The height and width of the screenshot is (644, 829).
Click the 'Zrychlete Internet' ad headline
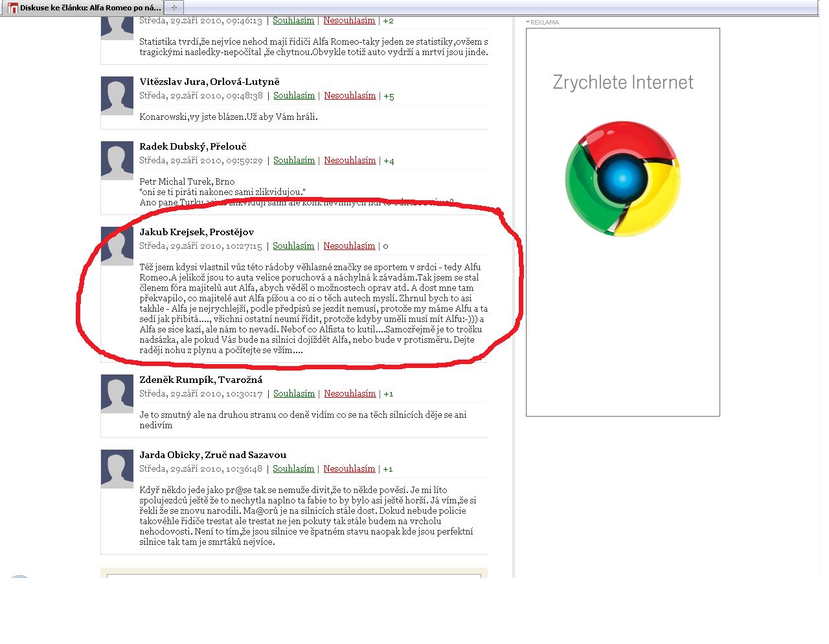[622, 82]
